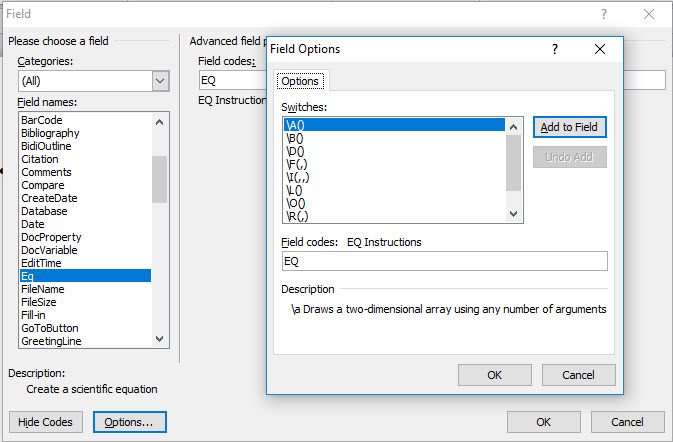Select GoToButton in Field names

coord(86,328)
